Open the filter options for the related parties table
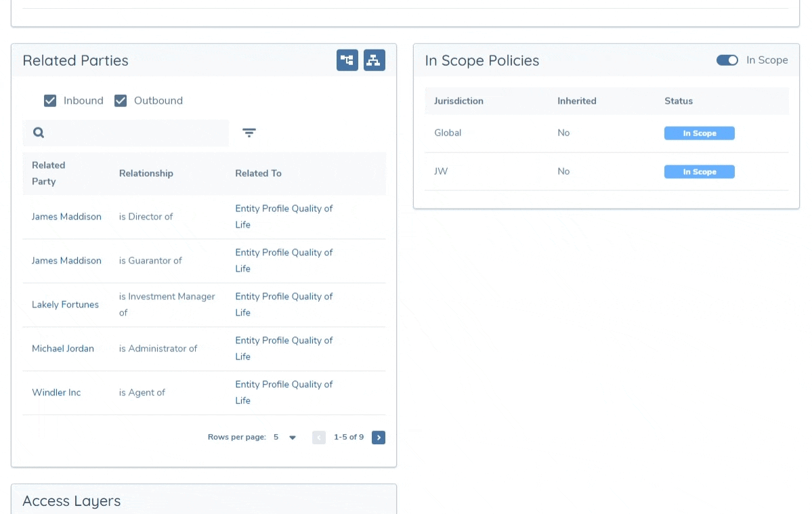Image resolution: width=812 pixels, height=514 pixels. click(x=250, y=133)
